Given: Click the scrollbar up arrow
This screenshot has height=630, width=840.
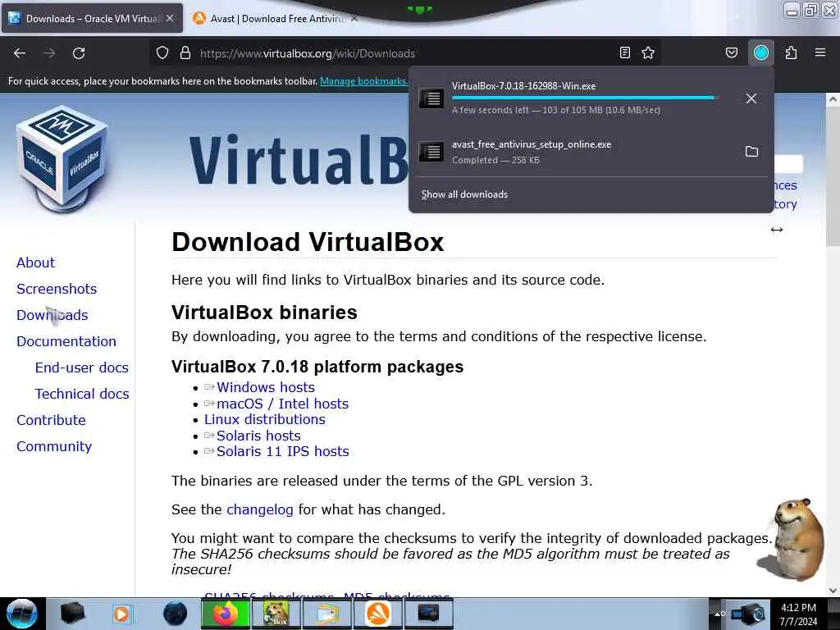Looking at the screenshot, I should point(833,99).
